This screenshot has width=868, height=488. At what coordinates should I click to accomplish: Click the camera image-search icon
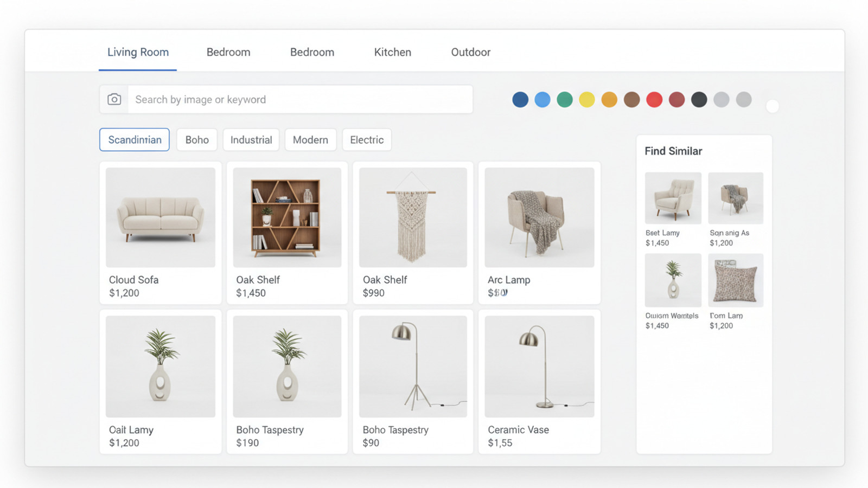[114, 99]
